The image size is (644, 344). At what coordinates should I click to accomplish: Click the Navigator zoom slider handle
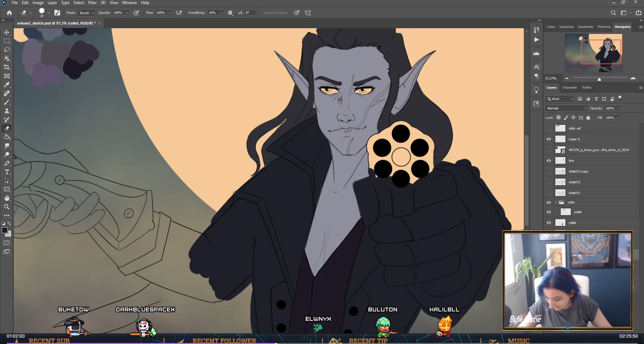tap(599, 79)
